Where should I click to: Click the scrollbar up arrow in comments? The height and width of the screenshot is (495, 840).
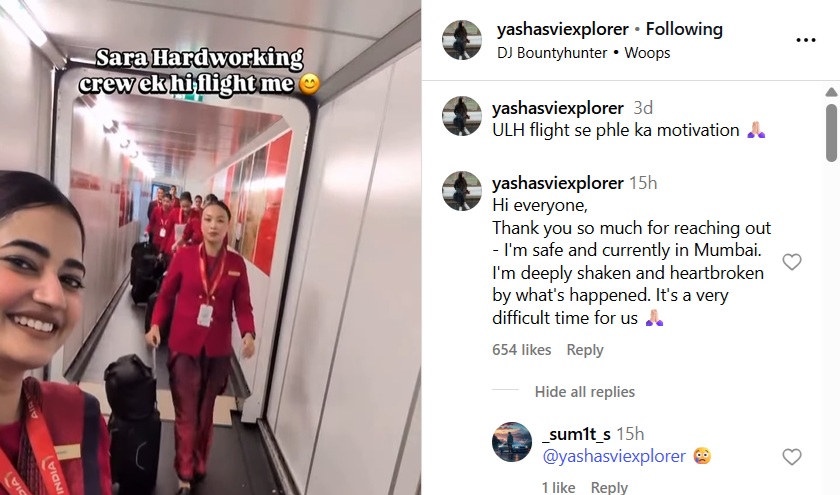click(831, 92)
